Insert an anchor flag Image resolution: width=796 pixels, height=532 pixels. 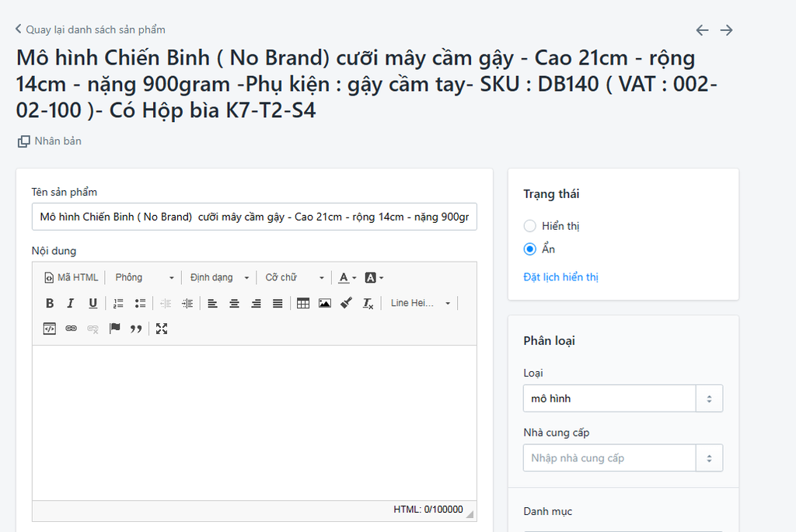(x=115, y=329)
